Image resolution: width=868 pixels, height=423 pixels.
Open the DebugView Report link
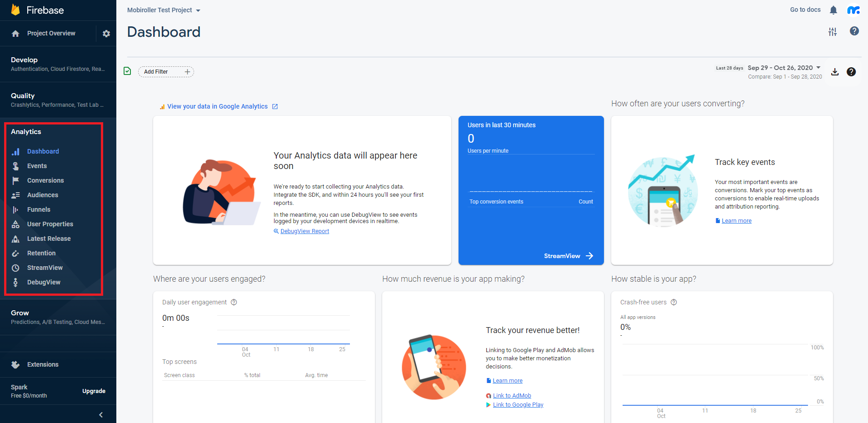pyautogui.click(x=304, y=231)
